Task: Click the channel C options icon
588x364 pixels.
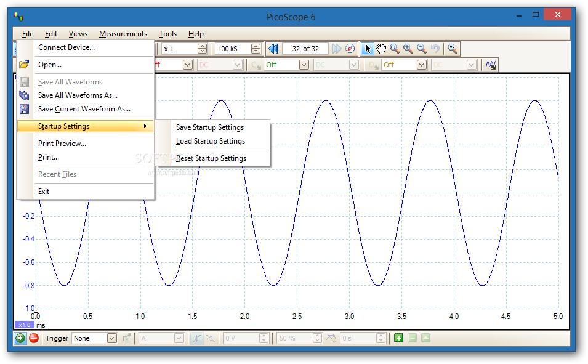Action: pos(256,65)
